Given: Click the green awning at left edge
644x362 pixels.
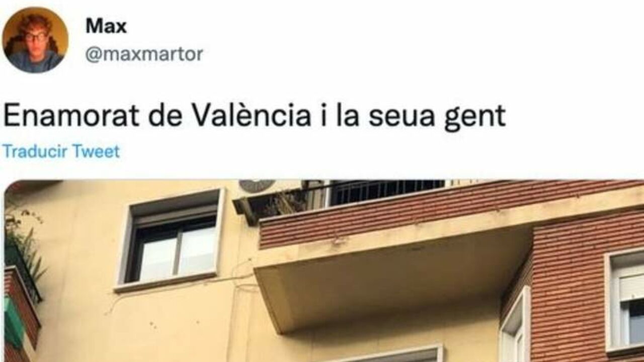Looking at the screenshot, I should (x=13, y=322).
